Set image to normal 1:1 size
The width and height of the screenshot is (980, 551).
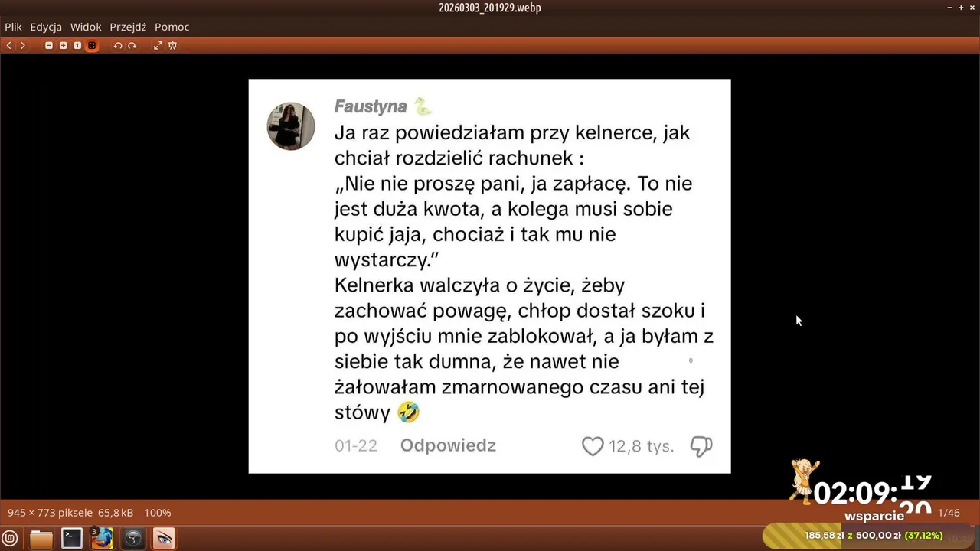(x=77, y=46)
